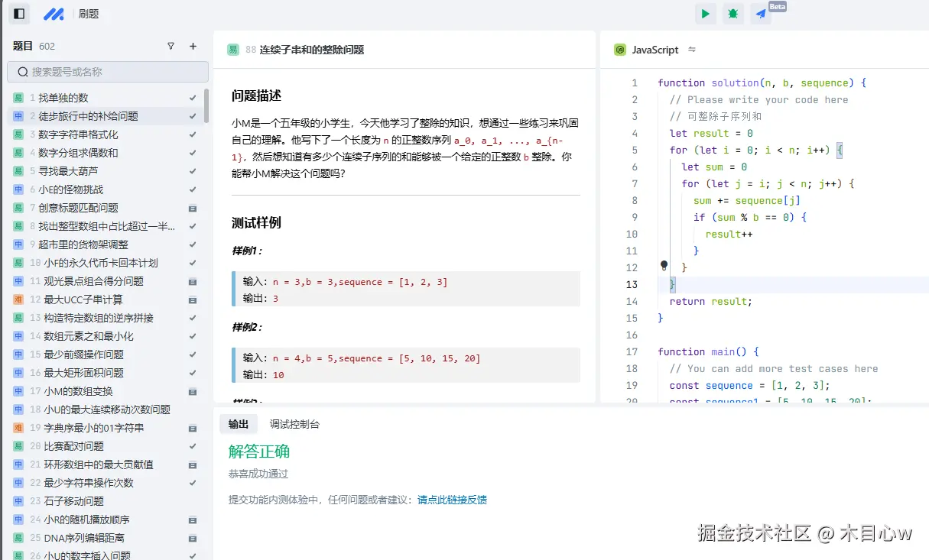
Task: Open the JavaScript language selector
Action: (x=655, y=49)
